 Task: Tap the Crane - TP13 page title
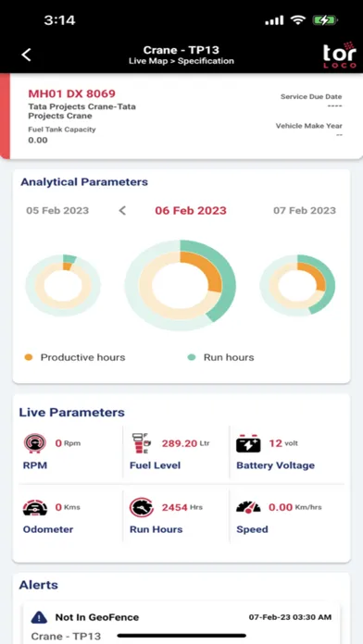181,50
